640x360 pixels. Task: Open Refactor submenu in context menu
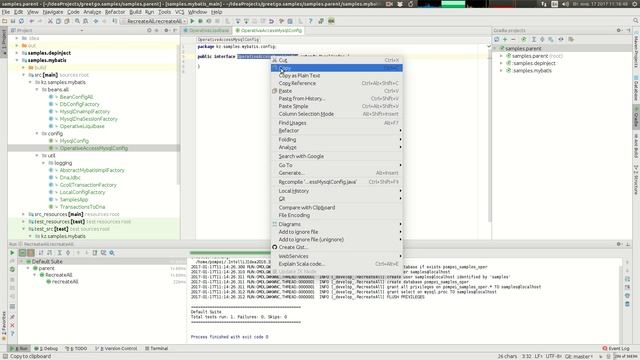tap(337, 131)
